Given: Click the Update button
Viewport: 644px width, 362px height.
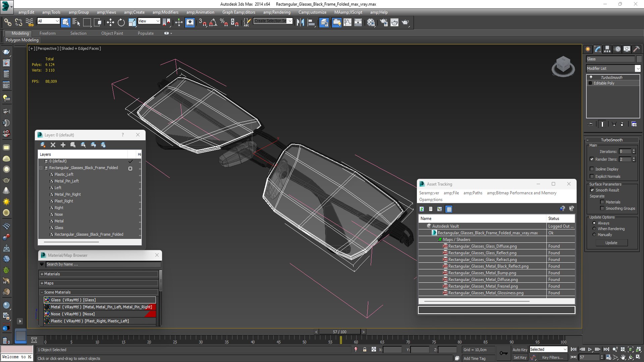Looking at the screenshot, I should tap(611, 243).
